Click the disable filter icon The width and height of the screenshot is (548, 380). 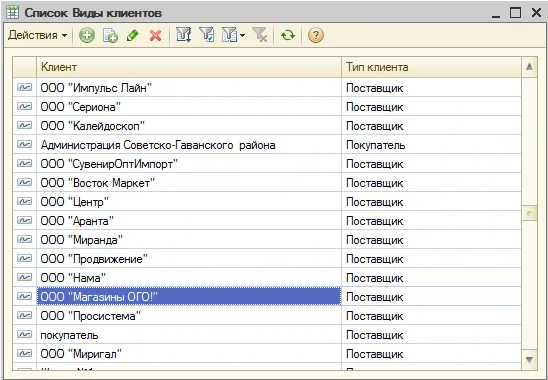(260, 35)
